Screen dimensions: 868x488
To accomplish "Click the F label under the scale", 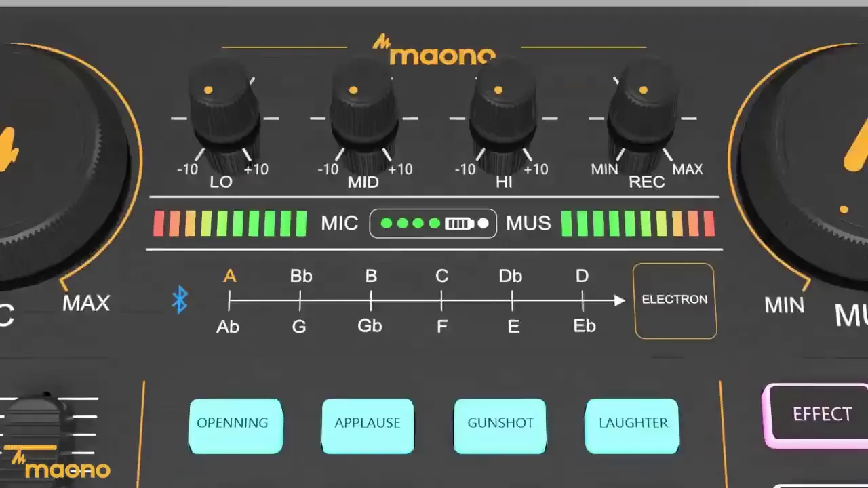I will 441,327.
